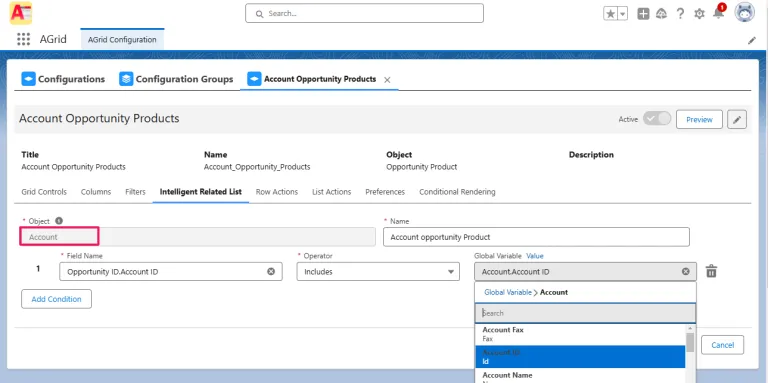Open the user profile avatar
This screenshot has width=768, height=383.
pyautogui.click(x=744, y=12)
